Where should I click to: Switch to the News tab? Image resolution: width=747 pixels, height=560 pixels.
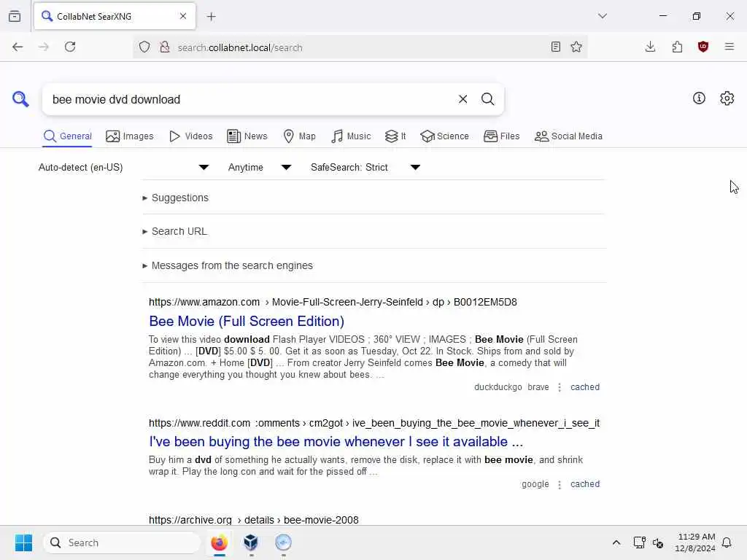point(247,136)
